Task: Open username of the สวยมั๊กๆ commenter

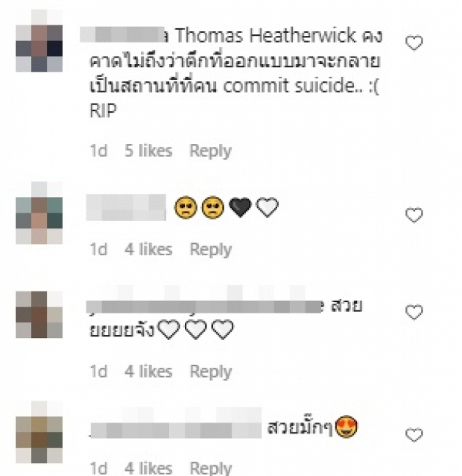Action: click(x=176, y=430)
